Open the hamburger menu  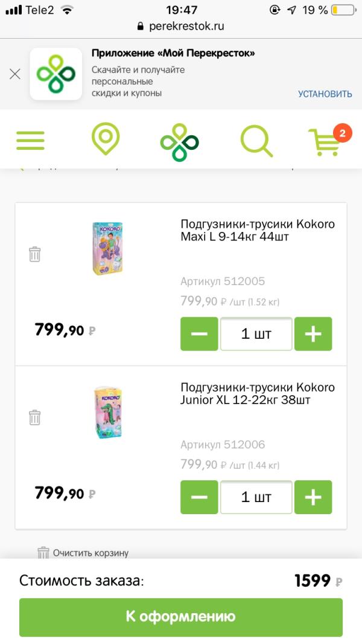click(30, 140)
